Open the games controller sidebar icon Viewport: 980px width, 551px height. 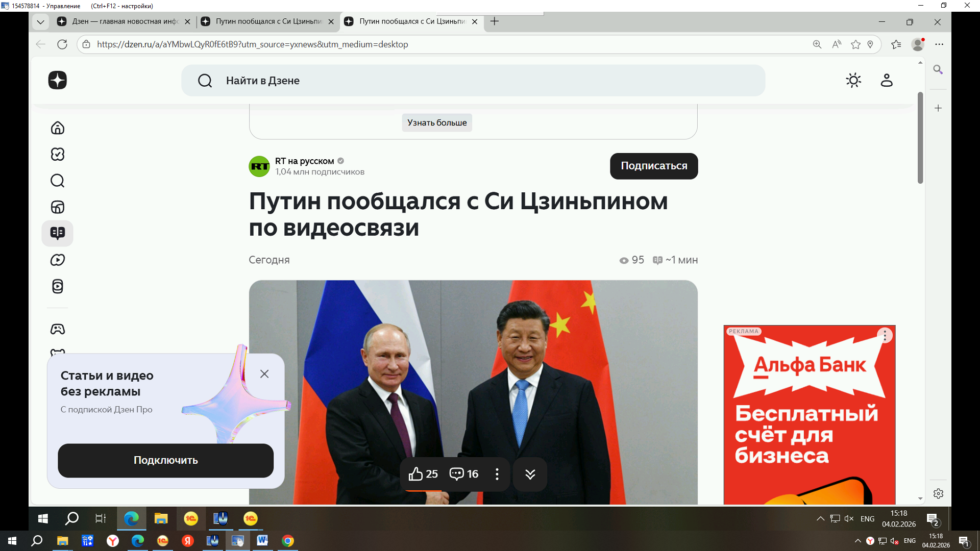click(58, 329)
